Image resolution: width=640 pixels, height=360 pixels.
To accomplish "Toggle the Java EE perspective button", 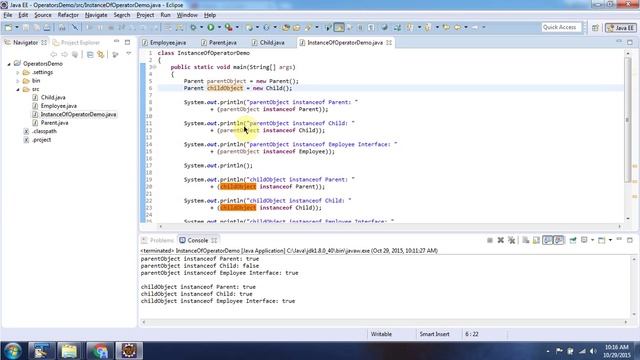I will tap(620, 28).
